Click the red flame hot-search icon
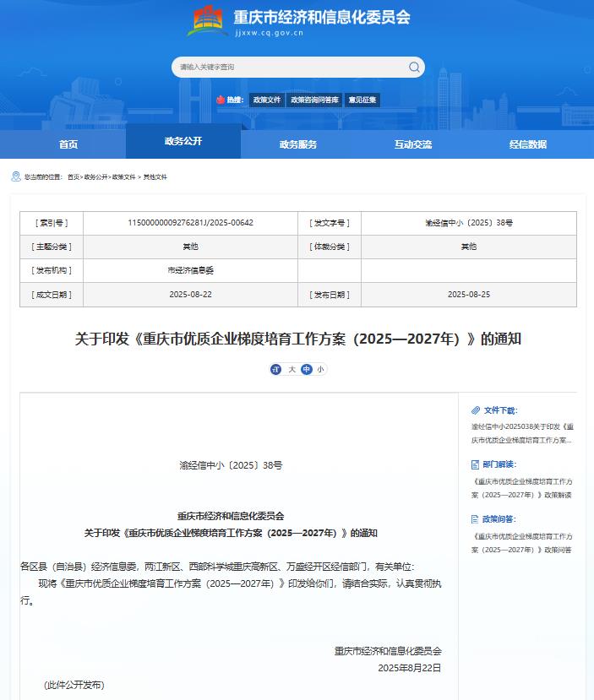The image size is (594, 700). (221, 100)
